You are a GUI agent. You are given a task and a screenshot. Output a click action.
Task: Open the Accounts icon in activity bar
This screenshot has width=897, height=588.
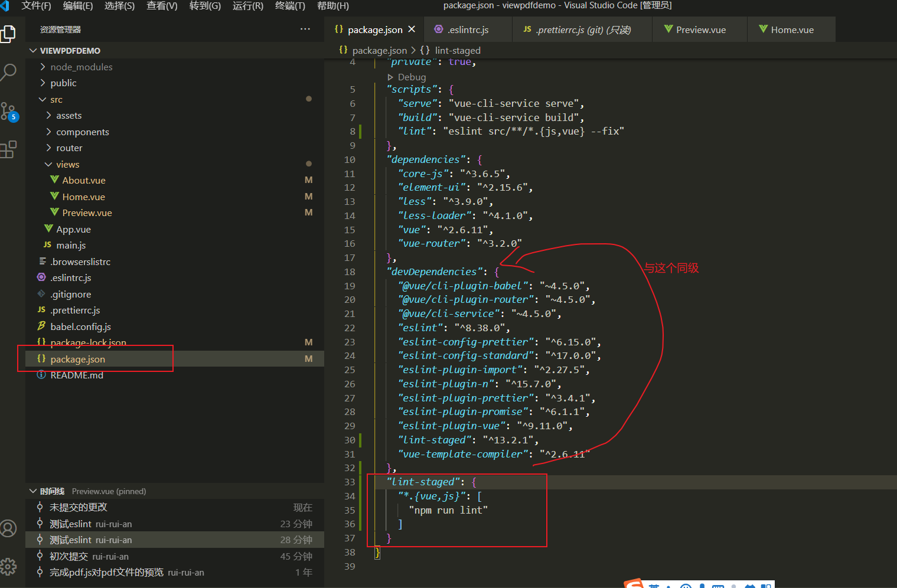[x=8, y=528]
